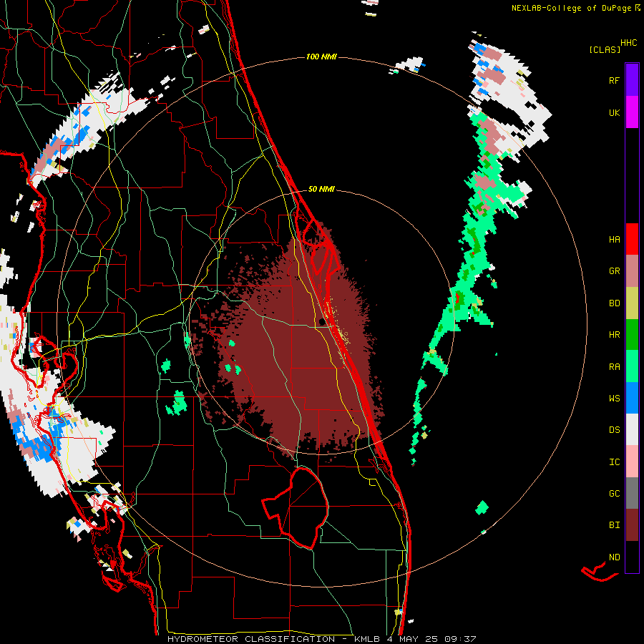Click the NEXLAB-College of DuPage credit text
This screenshot has width=644, height=644.
[x=576, y=8]
